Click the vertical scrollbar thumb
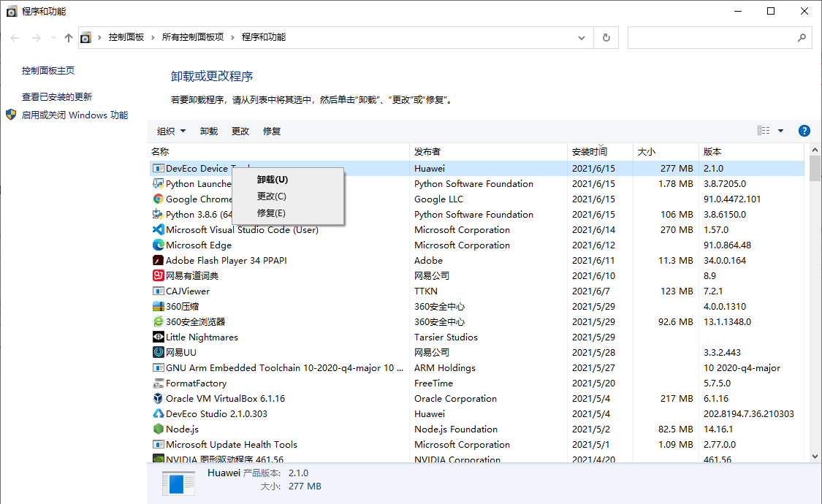The image size is (822, 504). [x=815, y=168]
